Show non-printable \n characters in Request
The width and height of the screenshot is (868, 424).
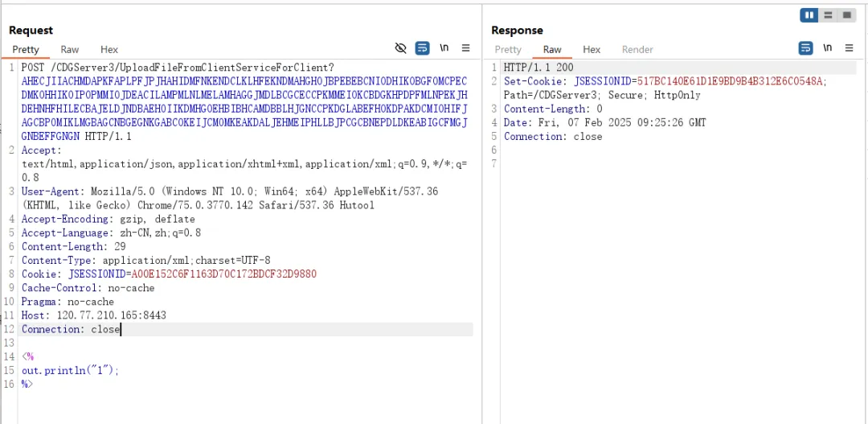444,48
